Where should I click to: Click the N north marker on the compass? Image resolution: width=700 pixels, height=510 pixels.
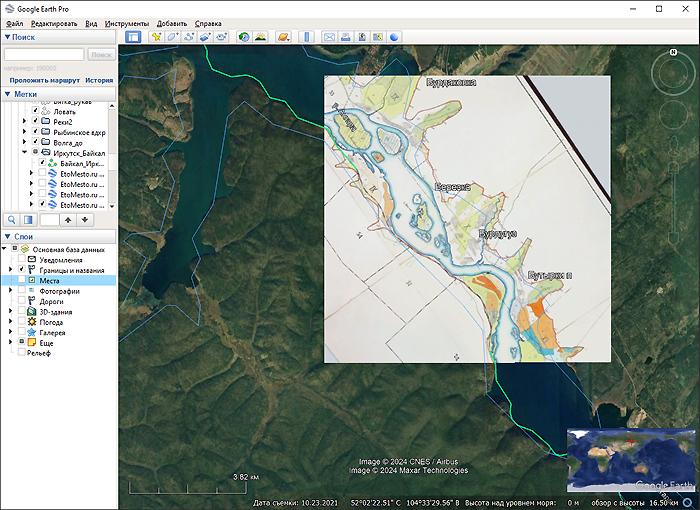pyautogui.click(x=673, y=52)
